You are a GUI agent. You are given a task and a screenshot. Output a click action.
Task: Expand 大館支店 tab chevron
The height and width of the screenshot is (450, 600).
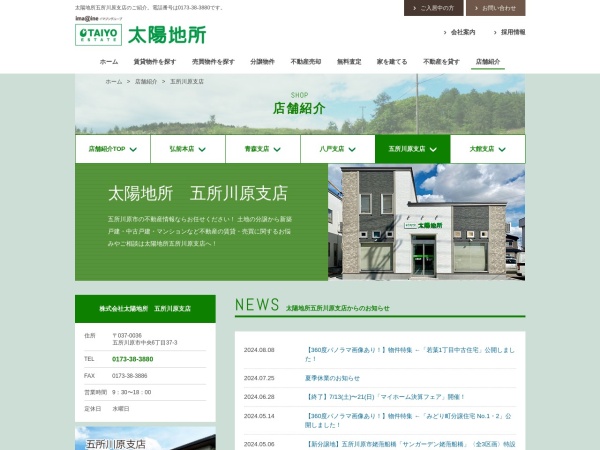pyautogui.click(x=502, y=149)
